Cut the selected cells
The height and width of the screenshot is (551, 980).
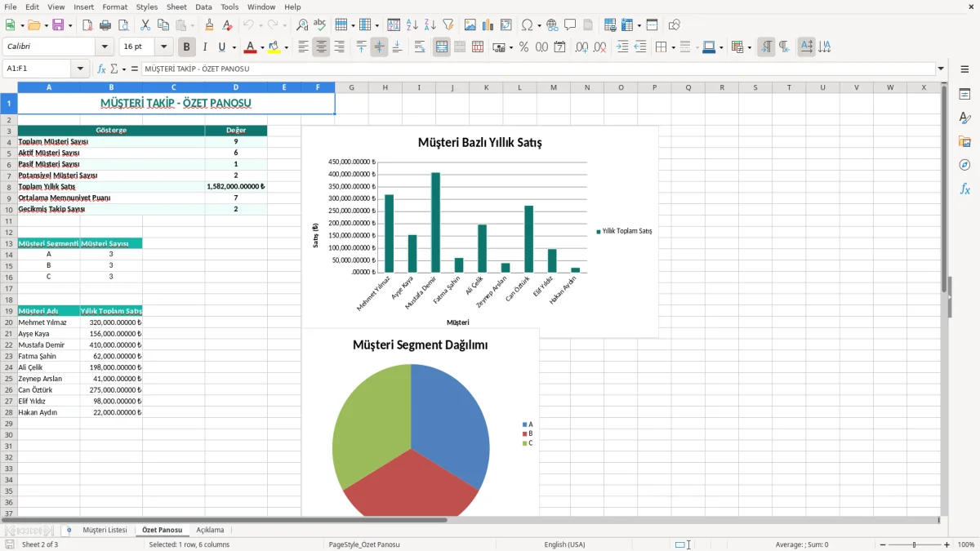pos(145,25)
